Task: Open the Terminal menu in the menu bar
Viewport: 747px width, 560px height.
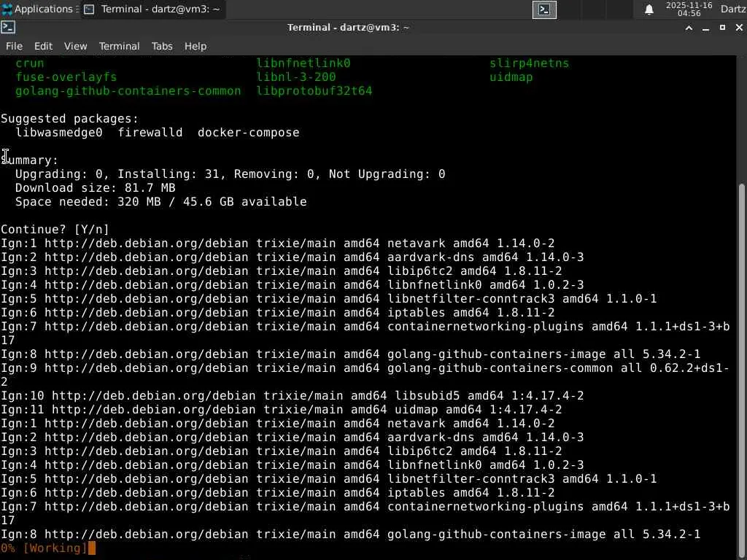Action: tap(119, 46)
